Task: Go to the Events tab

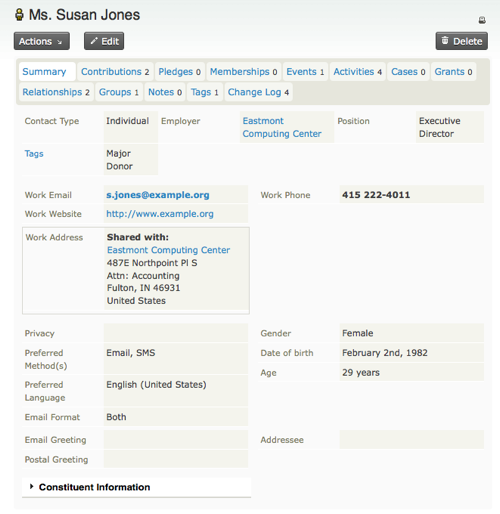Action: pyautogui.click(x=305, y=72)
